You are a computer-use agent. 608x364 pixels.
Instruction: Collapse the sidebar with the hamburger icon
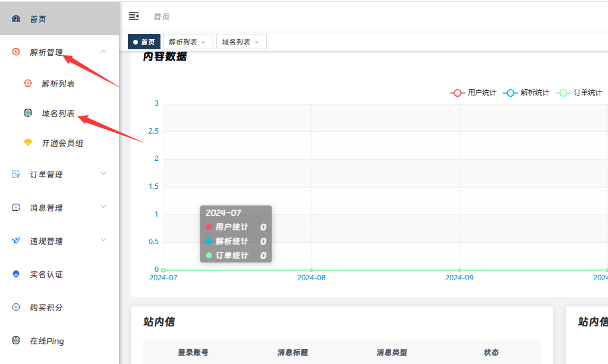(134, 16)
